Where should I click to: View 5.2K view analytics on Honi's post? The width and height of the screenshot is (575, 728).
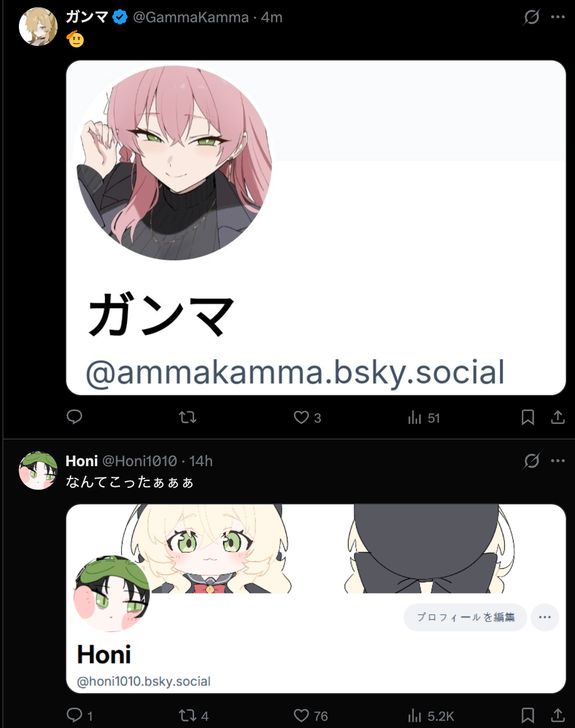click(x=431, y=715)
